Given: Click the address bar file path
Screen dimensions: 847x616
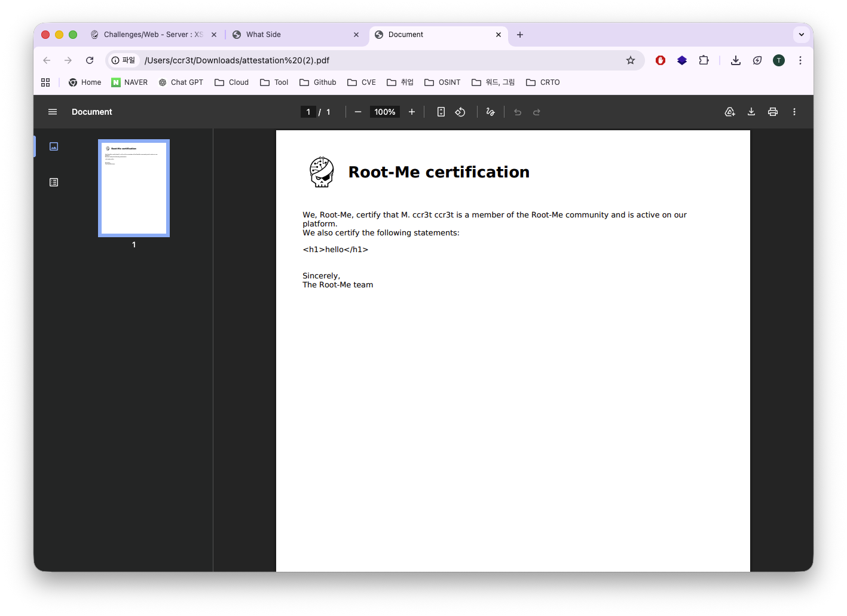Looking at the screenshot, I should pyautogui.click(x=237, y=60).
